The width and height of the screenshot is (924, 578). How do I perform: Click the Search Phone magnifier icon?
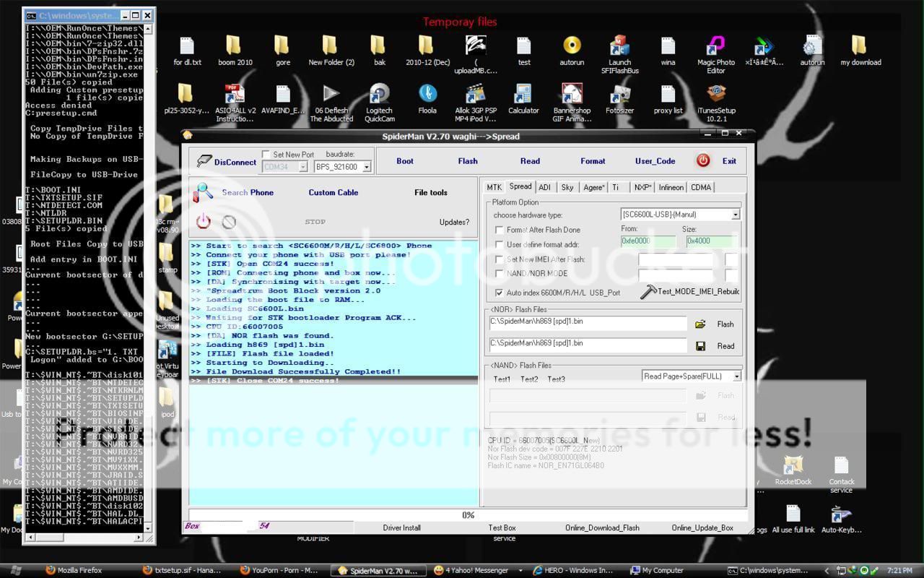point(204,191)
